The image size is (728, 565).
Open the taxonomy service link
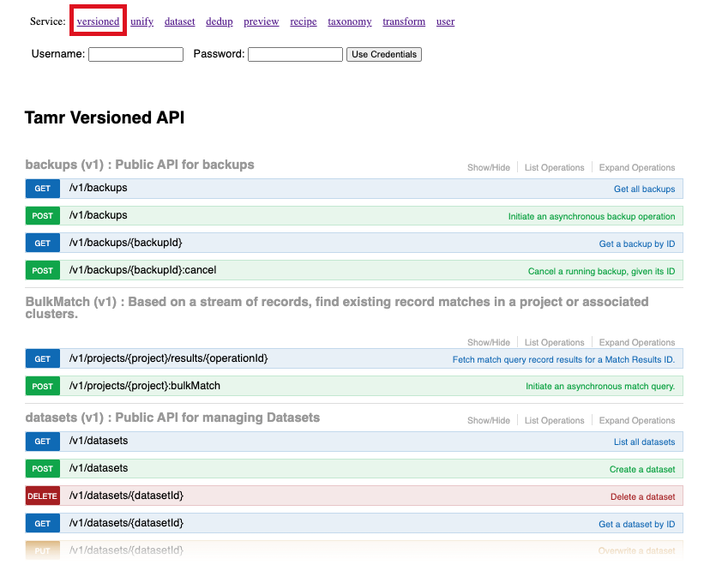pyautogui.click(x=350, y=21)
